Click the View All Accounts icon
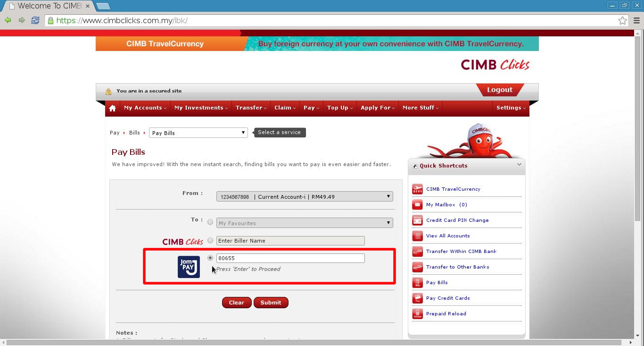 coord(417,236)
